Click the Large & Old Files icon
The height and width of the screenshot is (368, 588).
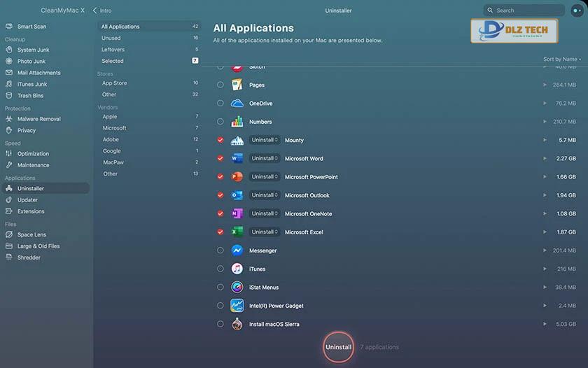click(9, 246)
